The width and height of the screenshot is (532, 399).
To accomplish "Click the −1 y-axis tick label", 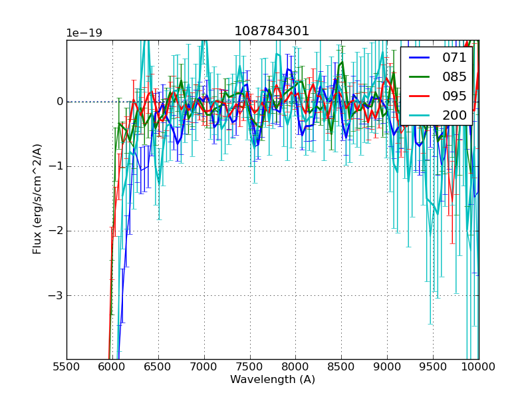I will tap(55, 166).
